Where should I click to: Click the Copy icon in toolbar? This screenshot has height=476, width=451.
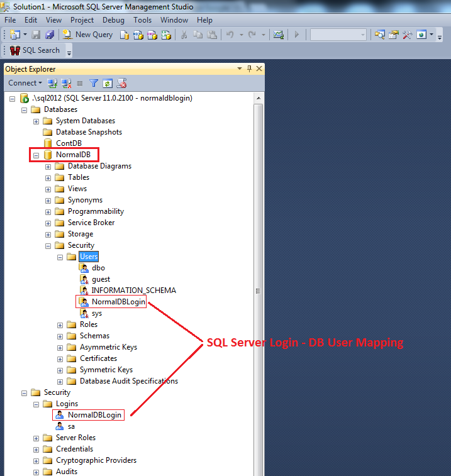coord(198,35)
